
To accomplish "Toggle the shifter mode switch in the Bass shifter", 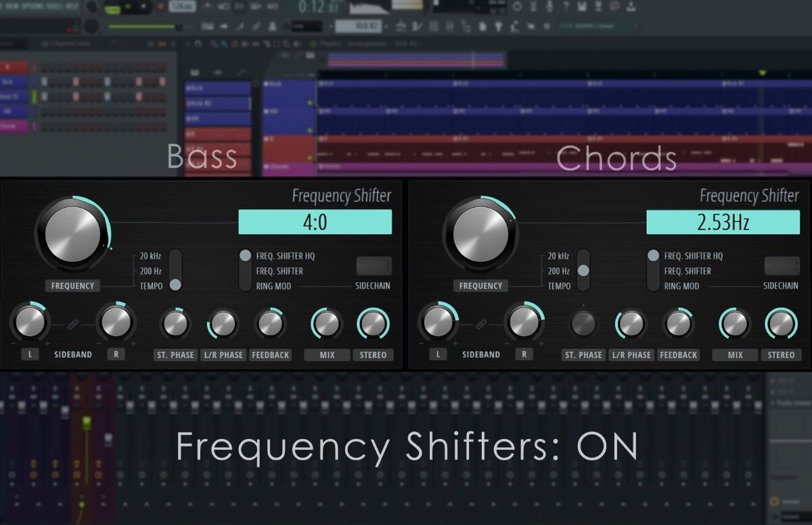I will click(245, 271).
